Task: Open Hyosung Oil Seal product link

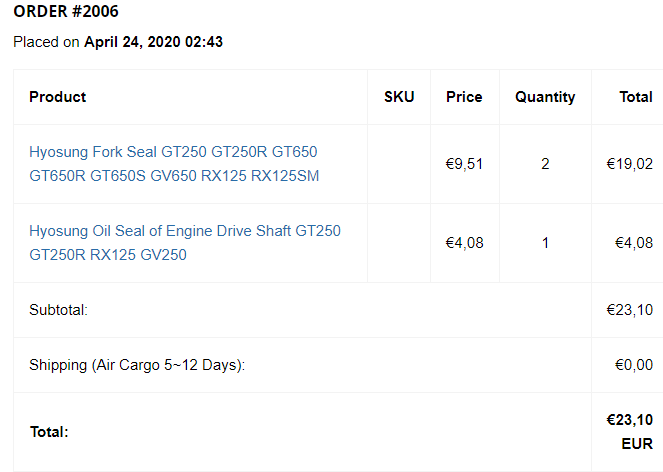Action: pyautogui.click(x=185, y=243)
